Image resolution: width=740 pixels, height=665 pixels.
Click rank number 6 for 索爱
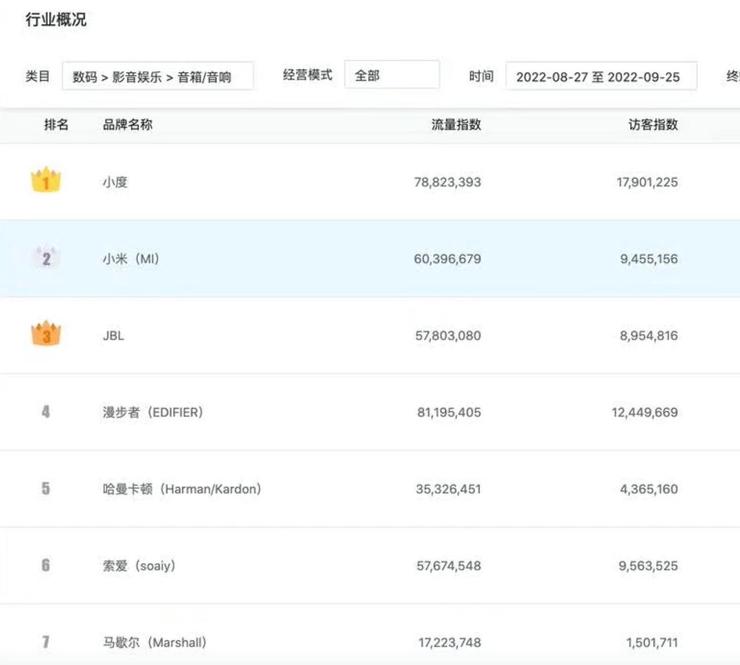[x=46, y=565]
